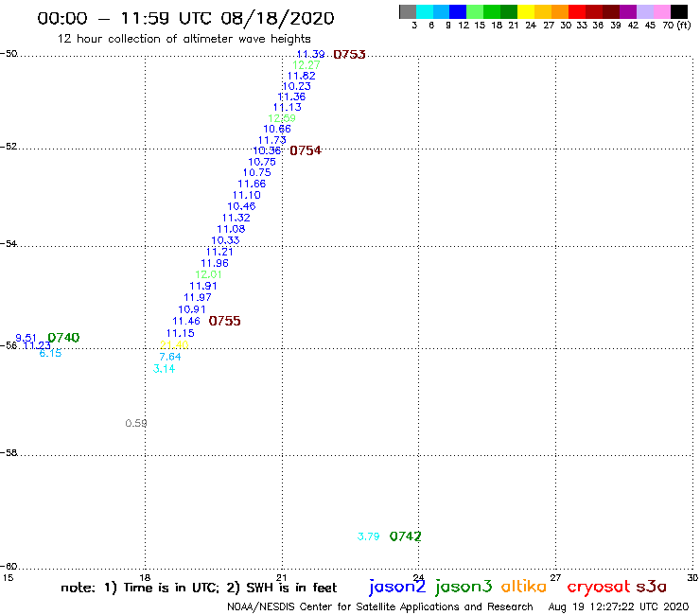The width and height of the screenshot is (700, 615).
Task: Click the 11.15 wave height value
Action: point(181,333)
